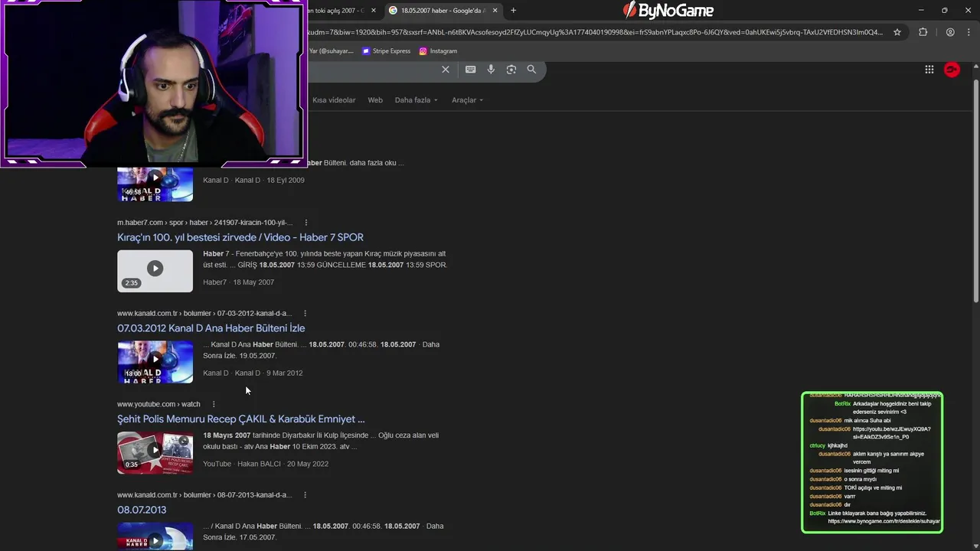The width and height of the screenshot is (980, 551).
Task: Select the 'Web' search filter
Action: coord(375,100)
